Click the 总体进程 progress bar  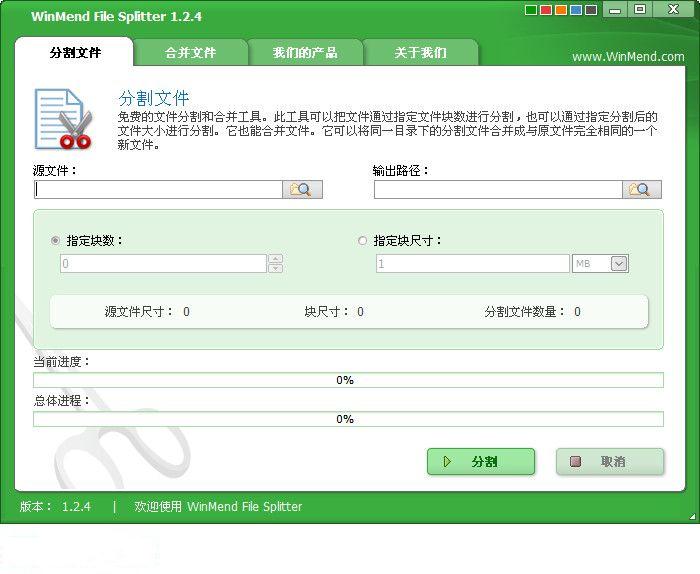pyautogui.click(x=348, y=419)
